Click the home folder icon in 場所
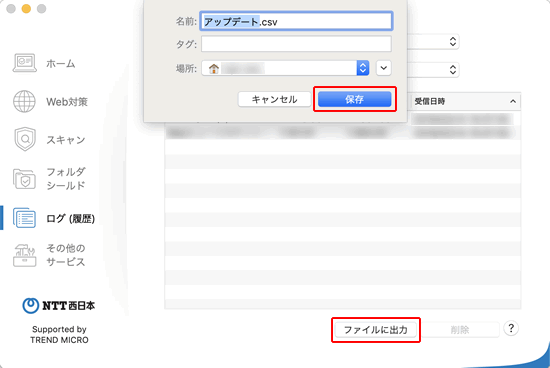The width and height of the screenshot is (550, 368). click(214, 68)
